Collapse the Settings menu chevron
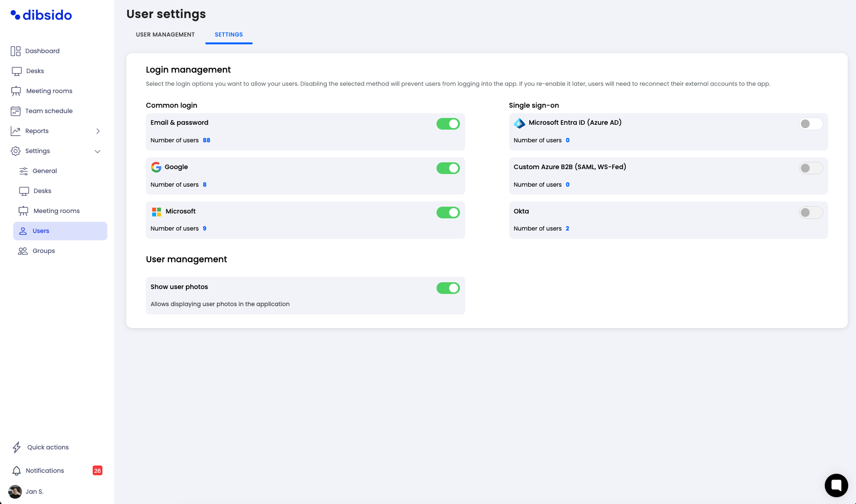The image size is (856, 504). [x=98, y=151]
